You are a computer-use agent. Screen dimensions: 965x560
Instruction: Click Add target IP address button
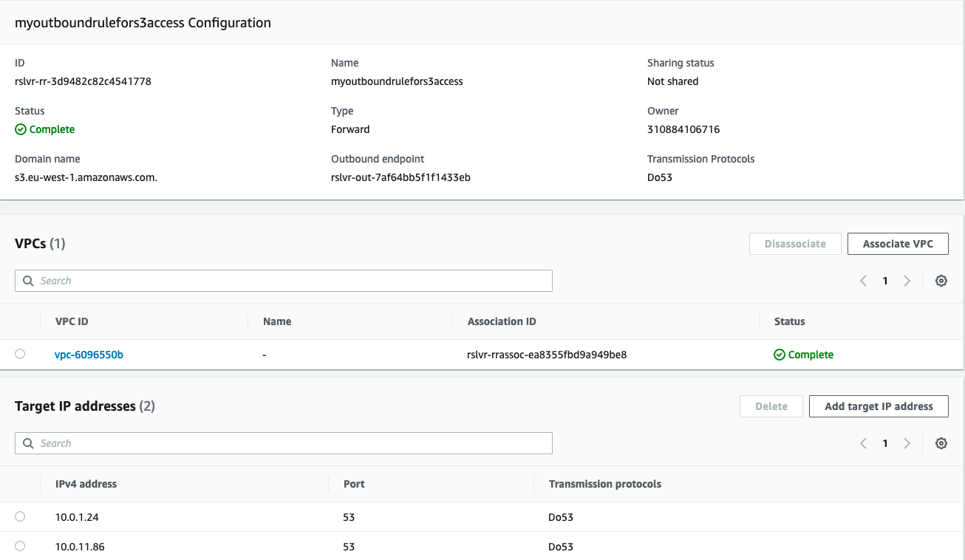(x=878, y=406)
